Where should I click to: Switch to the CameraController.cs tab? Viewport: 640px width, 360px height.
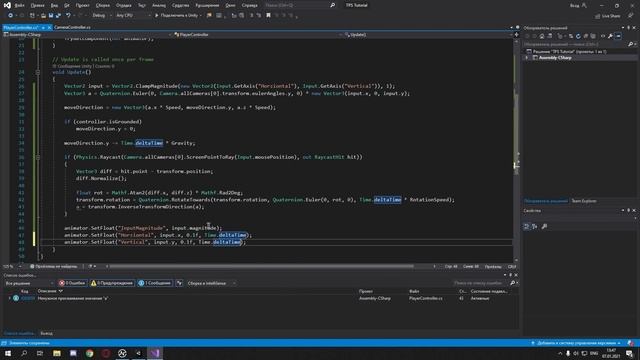(72, 27)
